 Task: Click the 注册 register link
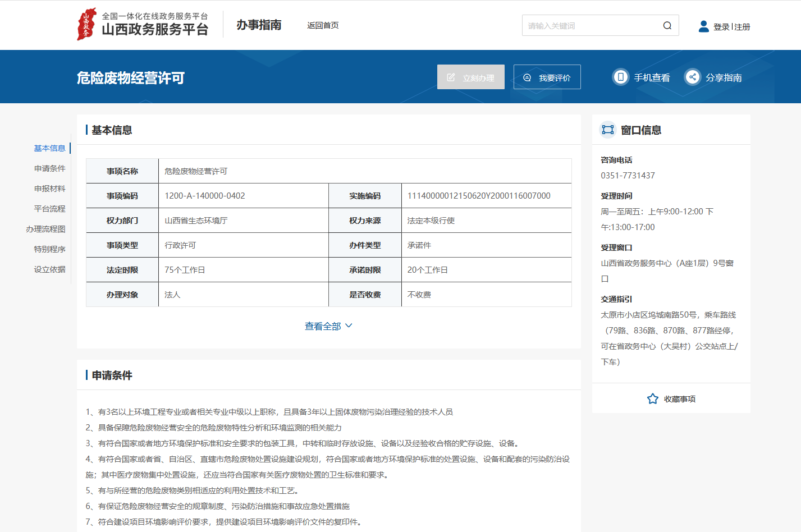click(x=742, y=27)
